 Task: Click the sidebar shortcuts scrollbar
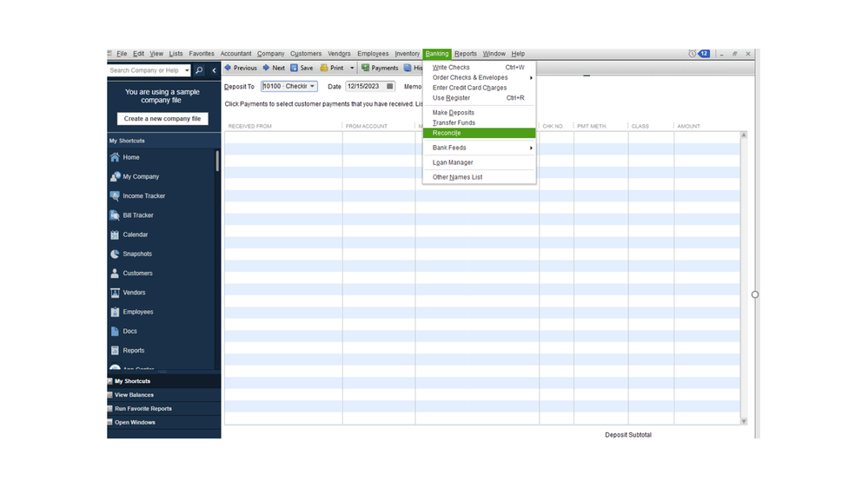217,161
